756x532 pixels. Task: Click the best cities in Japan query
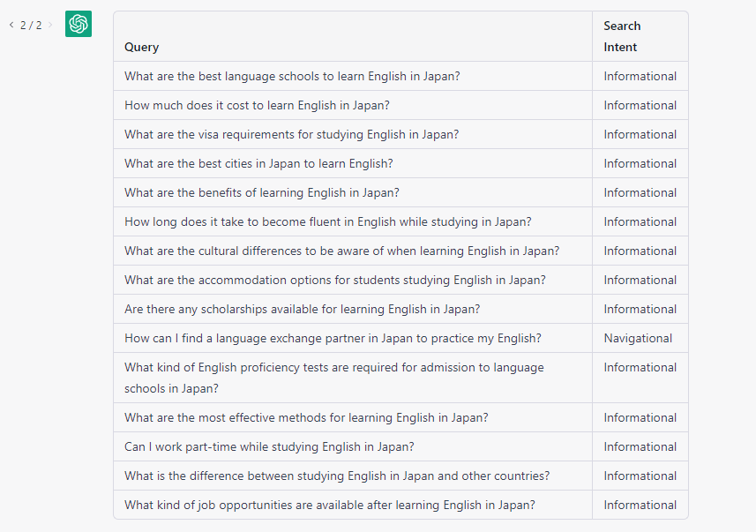259,163
